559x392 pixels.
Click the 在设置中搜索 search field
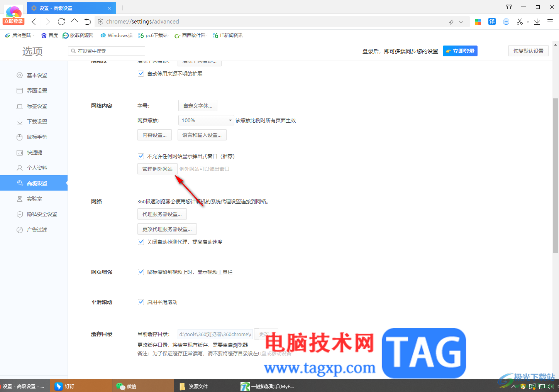(106, 51)
